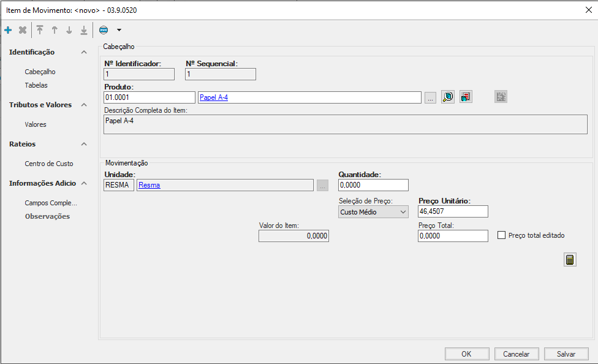Click the blue plus add-new icon
Screen dimensions: 598x364
(8, 30)
